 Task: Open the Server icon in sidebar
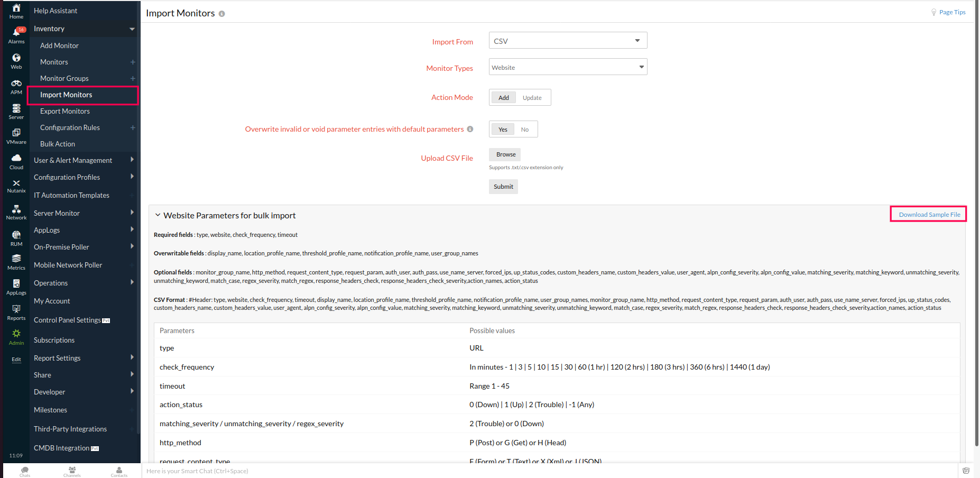pos(16,111)
